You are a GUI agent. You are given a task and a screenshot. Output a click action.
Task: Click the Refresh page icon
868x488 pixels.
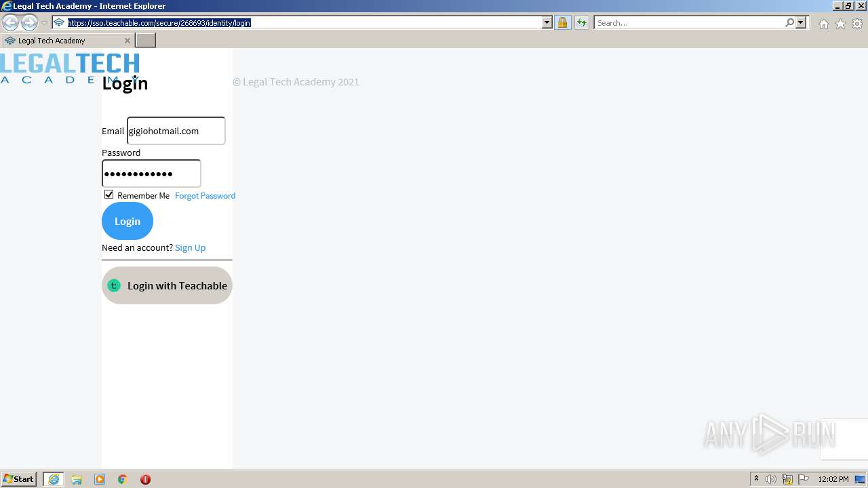(581, 22)
